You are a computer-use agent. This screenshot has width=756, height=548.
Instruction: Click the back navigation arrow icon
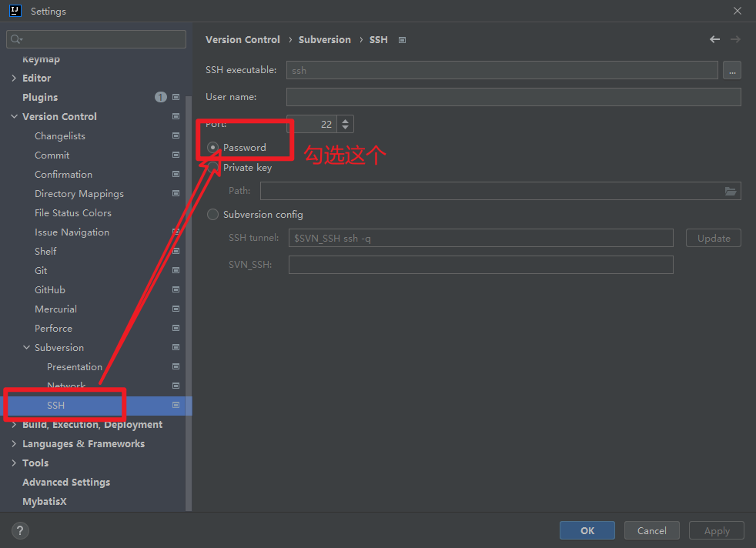[714, 39]
